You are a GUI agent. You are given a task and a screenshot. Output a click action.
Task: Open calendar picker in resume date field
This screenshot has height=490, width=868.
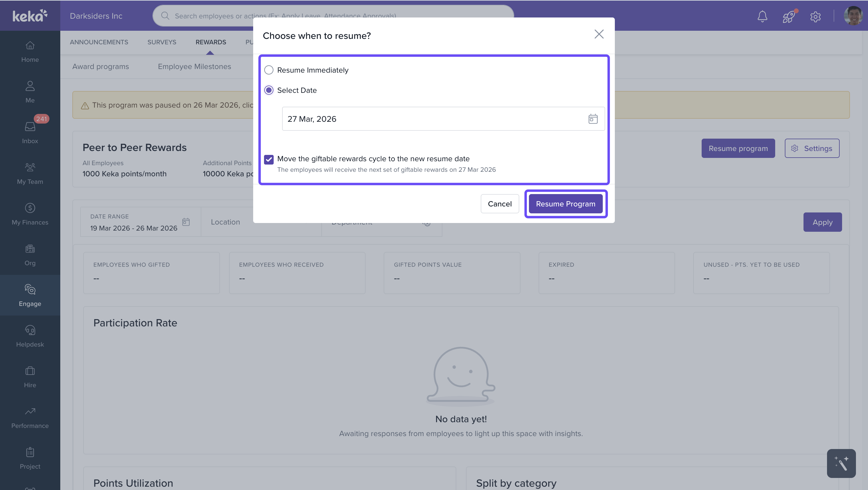coord(593,119)
